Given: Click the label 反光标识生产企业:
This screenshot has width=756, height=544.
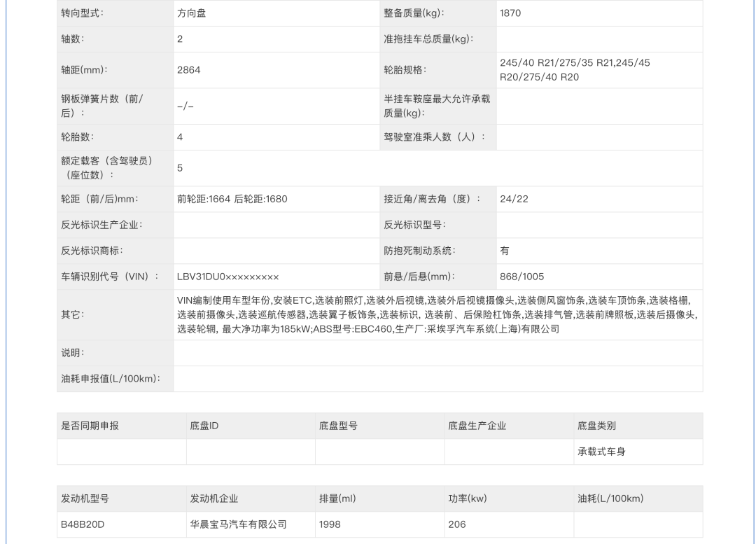Looking at the screenshot, I should pos(101,225).
